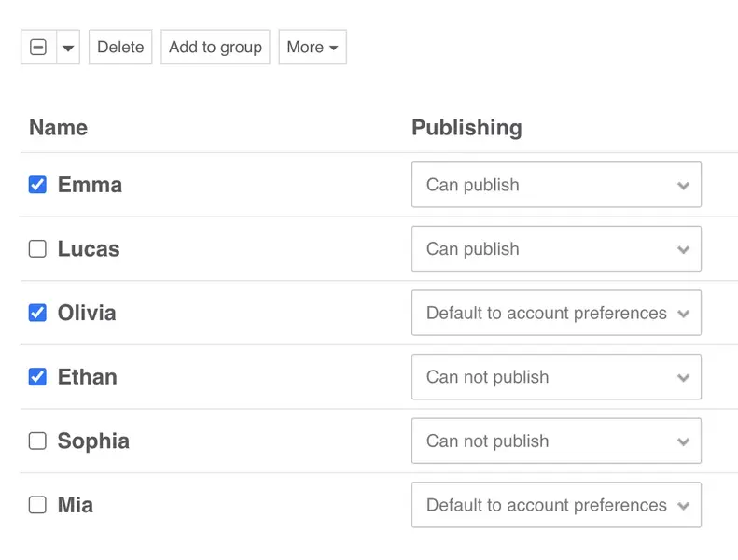Check the Lucas checkbox
Screen dimensions: 738x560
click(x=37, y=249)
